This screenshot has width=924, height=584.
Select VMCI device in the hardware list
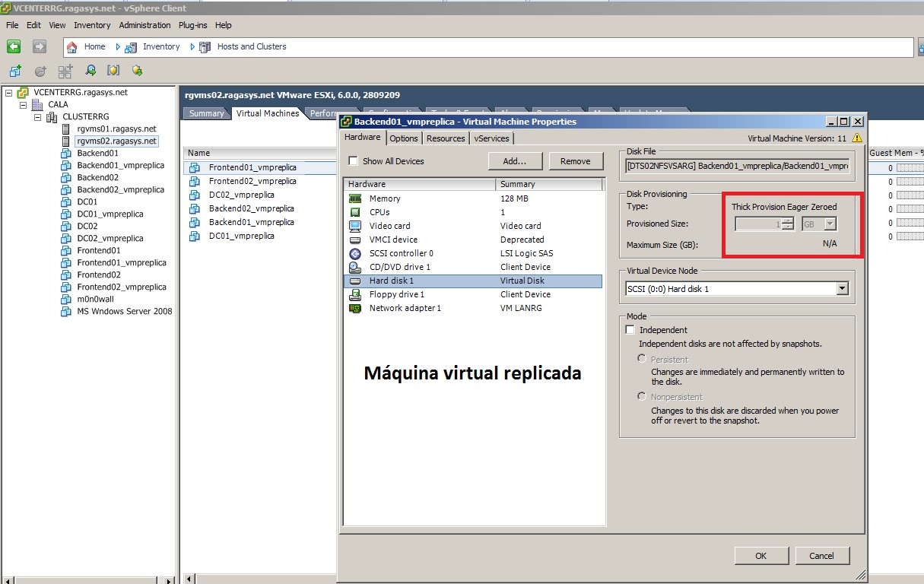pos(473,240)
